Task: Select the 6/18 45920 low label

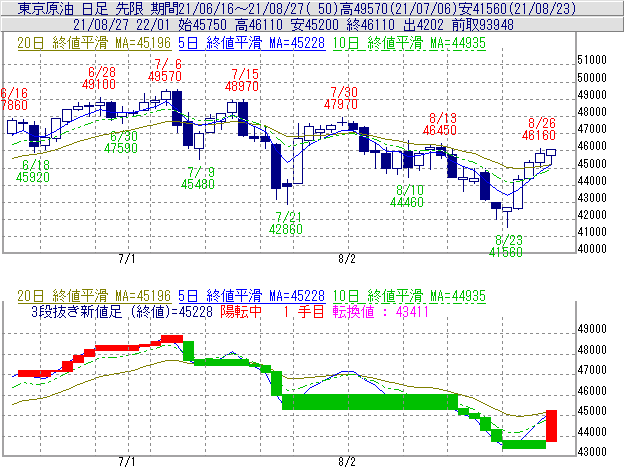Action: click(x=33, y=171)
